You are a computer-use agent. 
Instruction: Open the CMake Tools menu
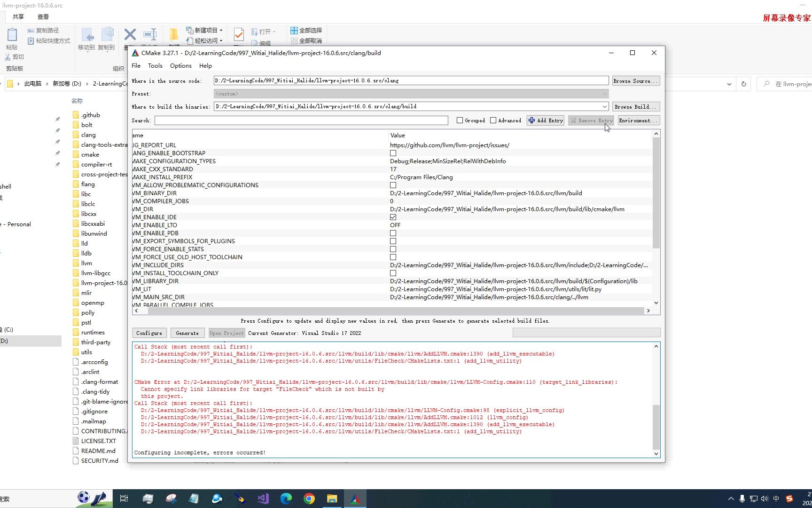pyautogui.click(x=155, y=66)
